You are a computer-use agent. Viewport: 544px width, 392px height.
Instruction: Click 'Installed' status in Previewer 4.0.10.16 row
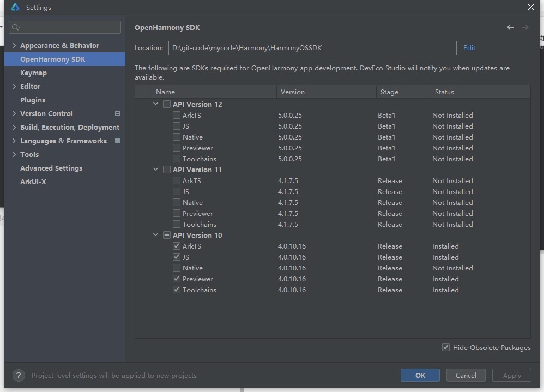(445, 279)
